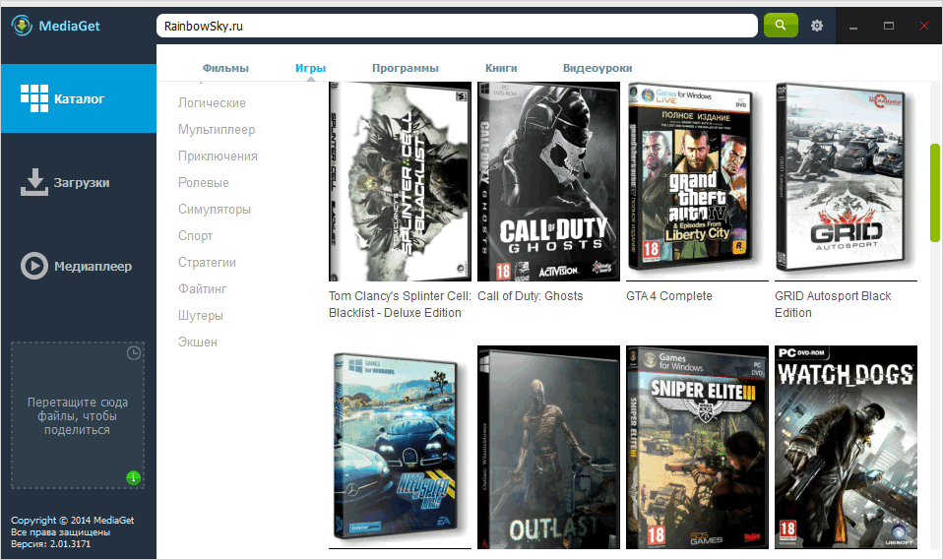The width and height of the screenshot is (943, 560).
Task: Select the Симуляторы genre
Action: 215,210
